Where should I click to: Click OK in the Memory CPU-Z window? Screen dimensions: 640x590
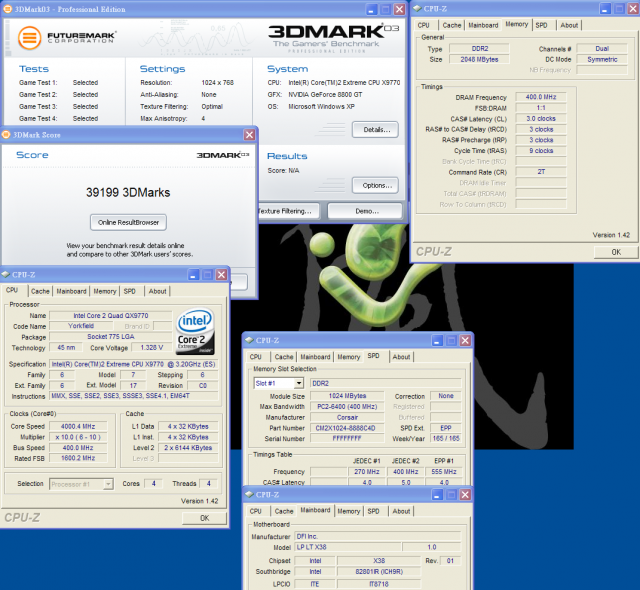coord(616,252)
